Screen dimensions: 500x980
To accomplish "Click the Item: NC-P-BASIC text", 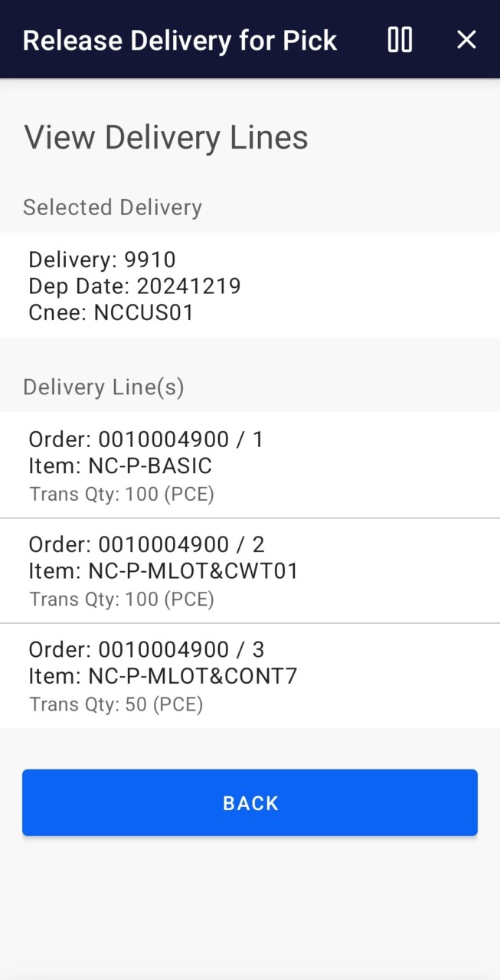I will (120, 465).
